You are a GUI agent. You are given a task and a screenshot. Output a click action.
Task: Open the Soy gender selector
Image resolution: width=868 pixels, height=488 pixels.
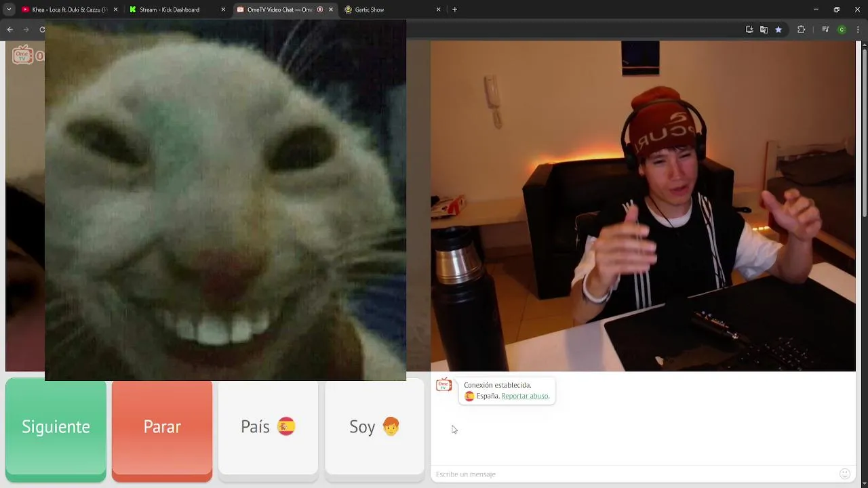374,428
